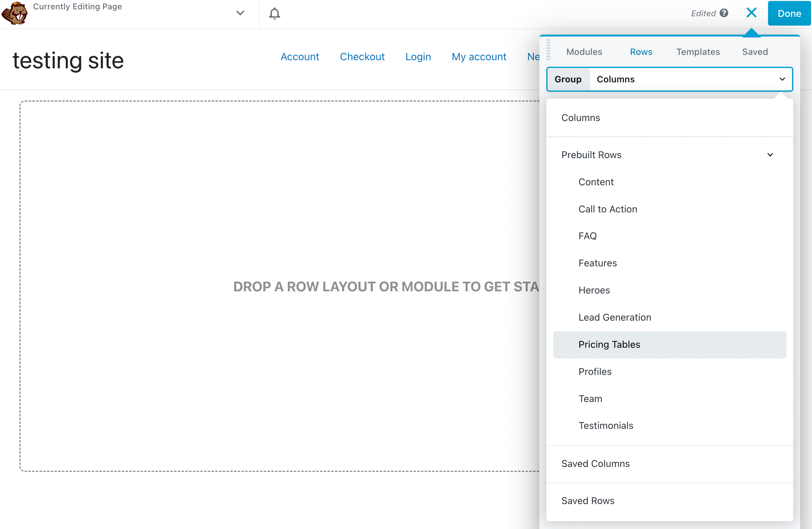Select the Testimonials category
Image resolution: width=812 pixels, height=529 pixels.
[606, 425]
